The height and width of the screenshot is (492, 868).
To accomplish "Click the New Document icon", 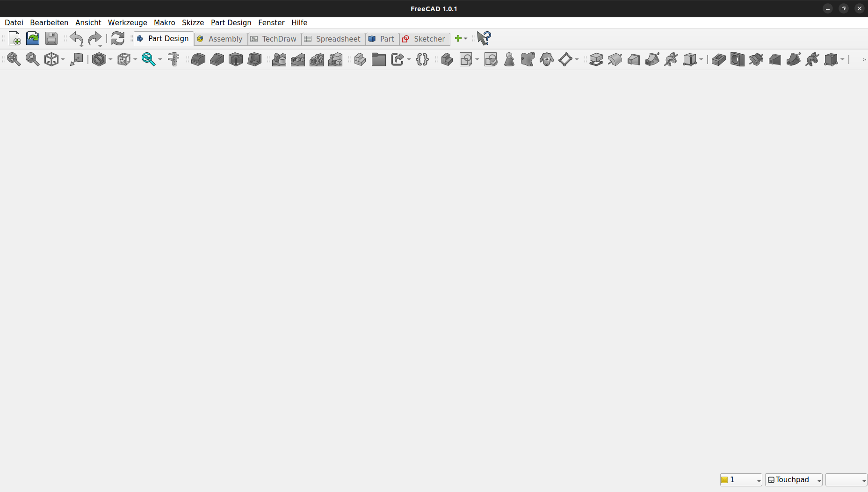I will (x=14, y=39).
